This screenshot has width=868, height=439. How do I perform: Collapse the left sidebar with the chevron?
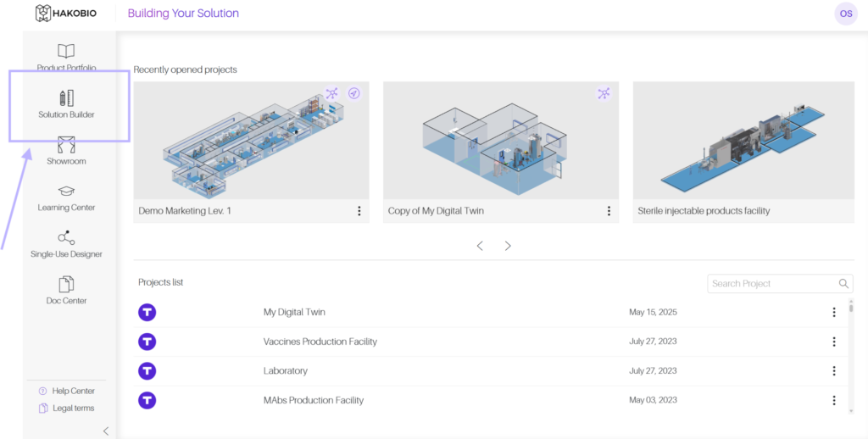click(x=106, y=431)
